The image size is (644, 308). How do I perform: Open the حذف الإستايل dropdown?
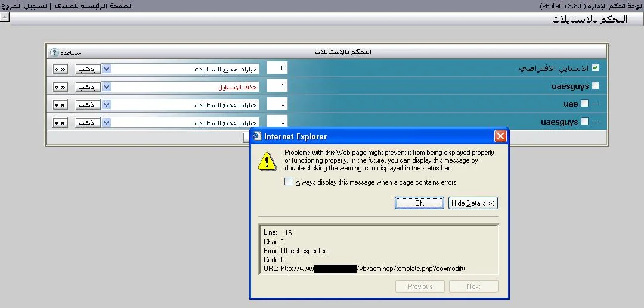[106, 87]
